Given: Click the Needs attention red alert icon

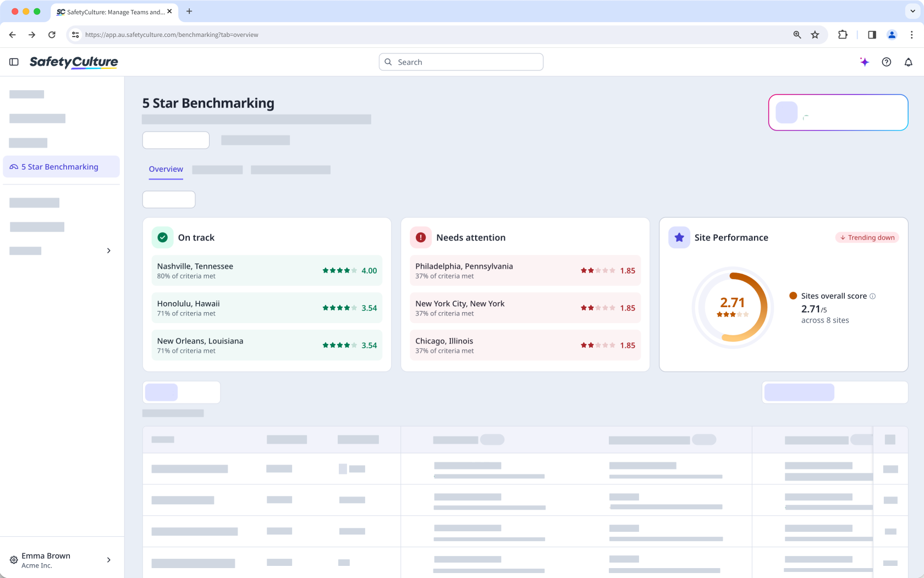Looking at the screenshot, I should click(421, 237).
